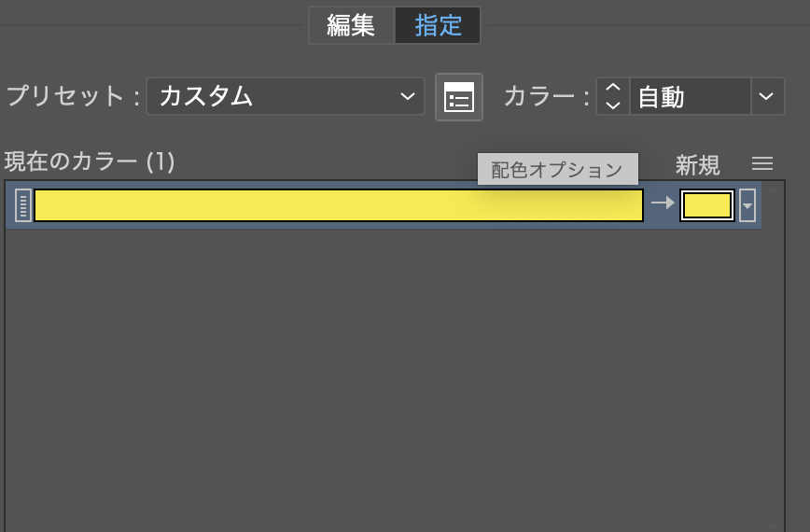The height and width of the screenshot is (532, 810).
Task: Increase the カラー count with up stepper arrow
Action: coord(613,88)
